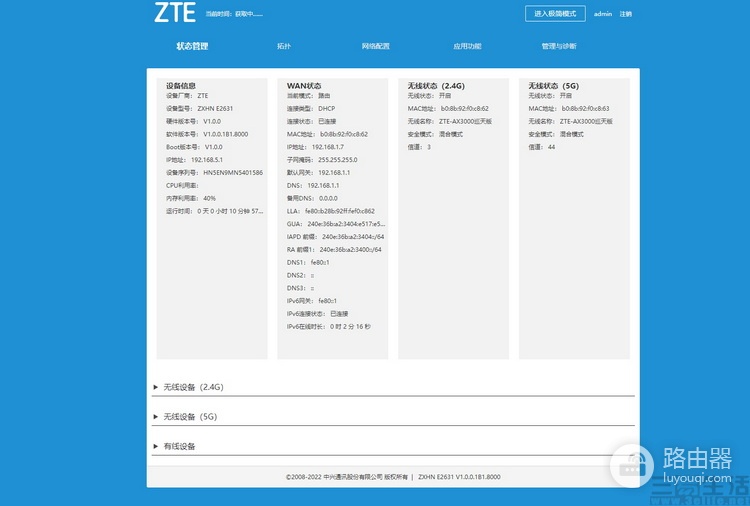Click the 无线状态 (2.4G) panel heading
Viewport: 750px width, 506px height.
[436, 86]
